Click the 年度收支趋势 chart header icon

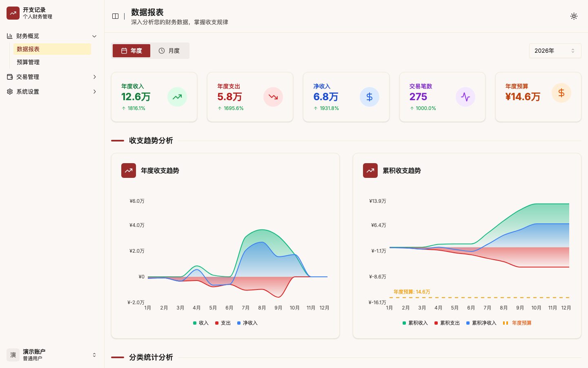coord(129,171)
